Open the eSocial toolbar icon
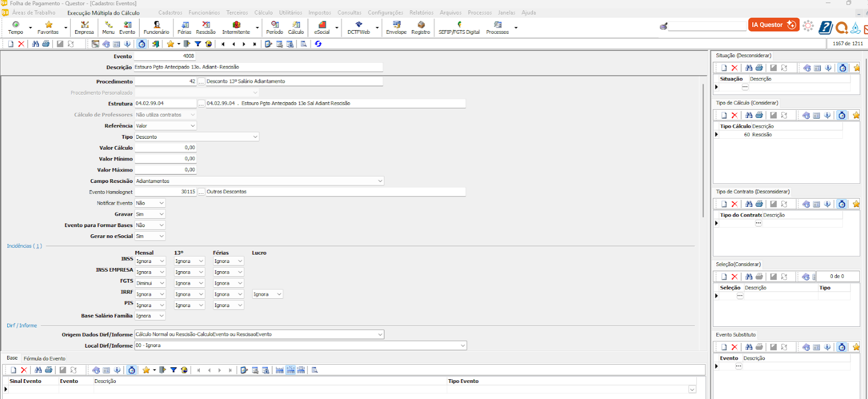868x399 pixels. (322, 28)
